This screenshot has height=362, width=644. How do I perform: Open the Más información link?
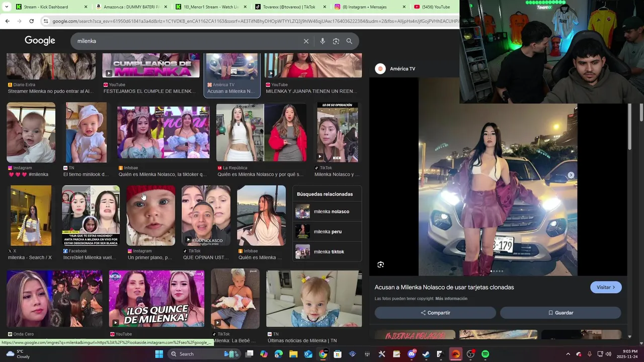tap(451, 299)
